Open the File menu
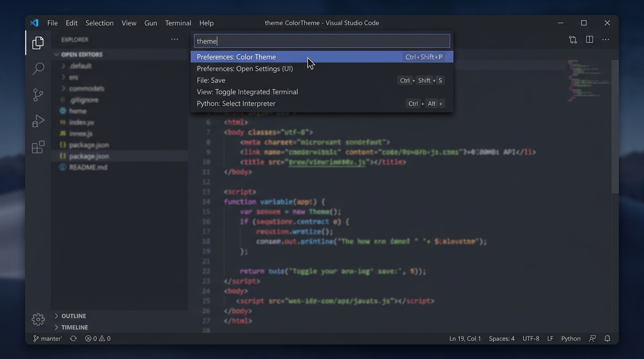The width and height of the screenshot is (644, 359). tap(52, 23)
